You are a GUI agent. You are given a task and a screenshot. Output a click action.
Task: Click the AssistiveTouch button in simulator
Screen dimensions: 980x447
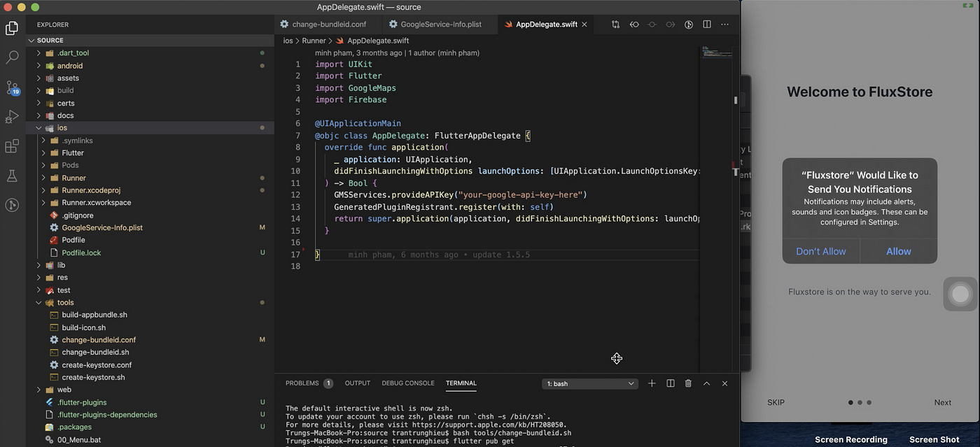click(960, 294)
